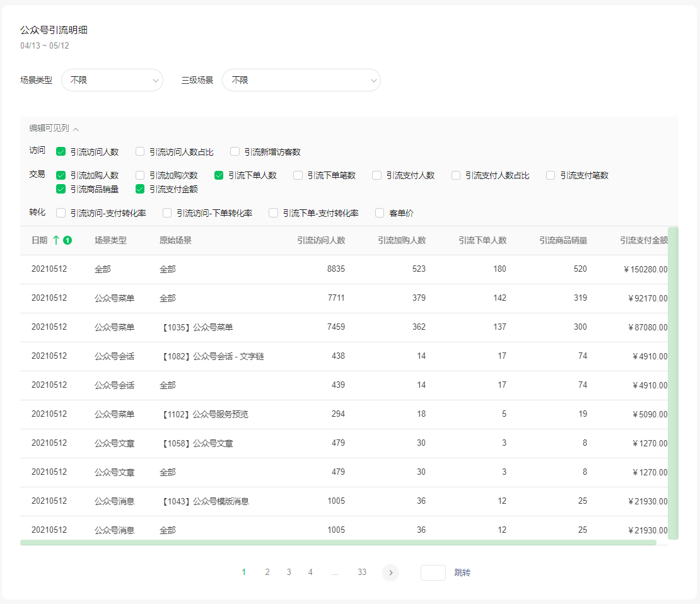Go to next page with arrow button
This screenshot has height=604, width=700.
coord(390,572)
